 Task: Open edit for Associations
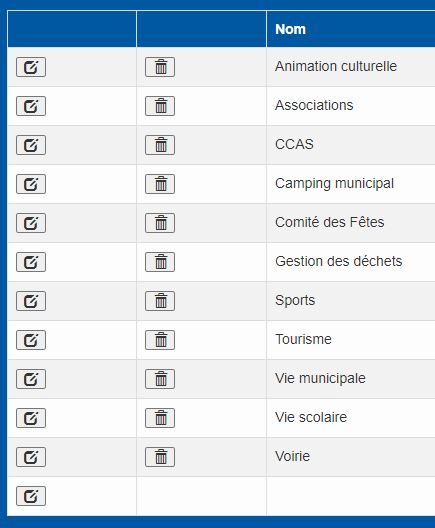(31, 106)
